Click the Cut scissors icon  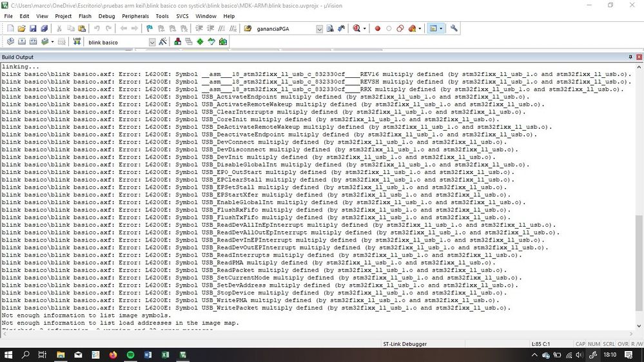(59, 28)
